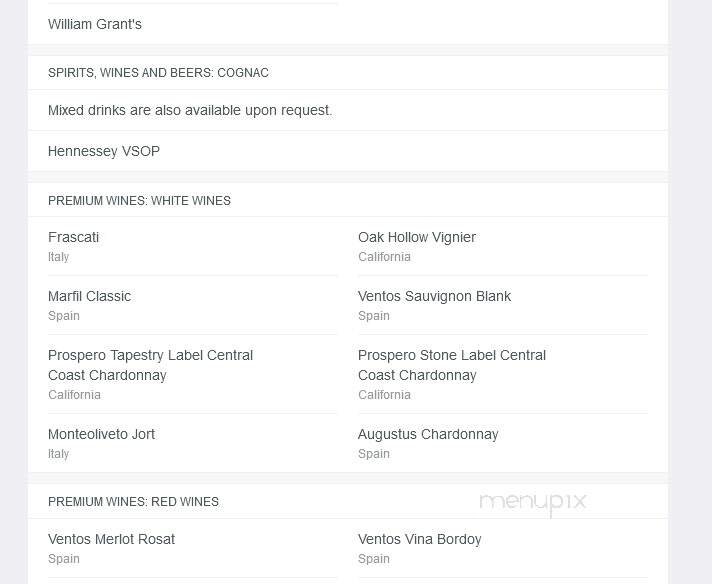This screenshot has height=584, width=712.
Task: Click the mixed drinks available note
Action: point(190,110)
